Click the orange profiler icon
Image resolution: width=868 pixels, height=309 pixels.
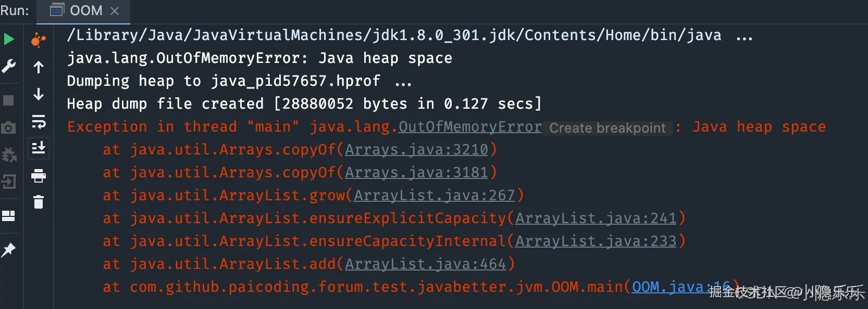(x=38, y=40)
